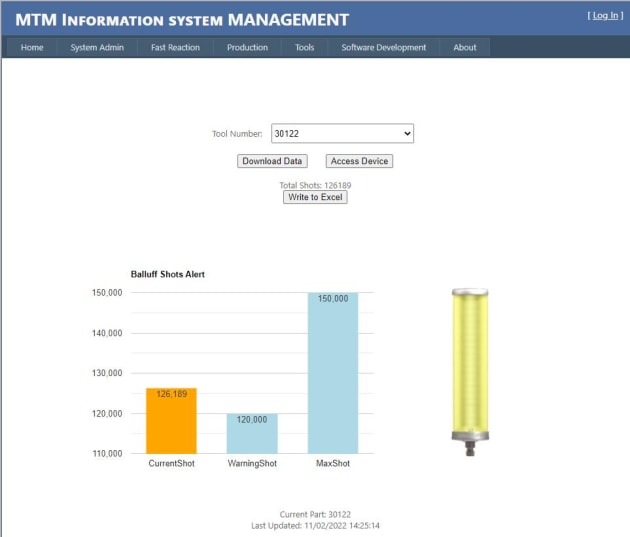Click the Log In link
This screenshot has width=630, height=537.
[x=605, y=16]
